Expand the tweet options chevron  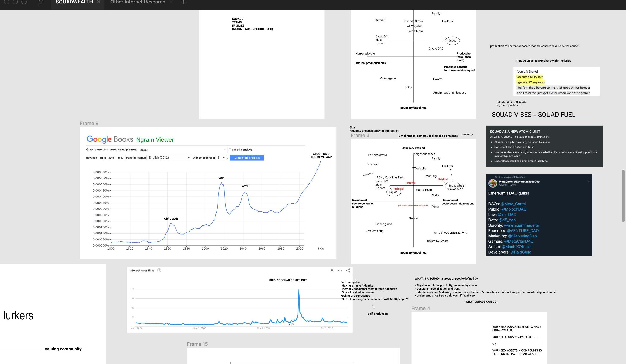(x=588, y=182)
